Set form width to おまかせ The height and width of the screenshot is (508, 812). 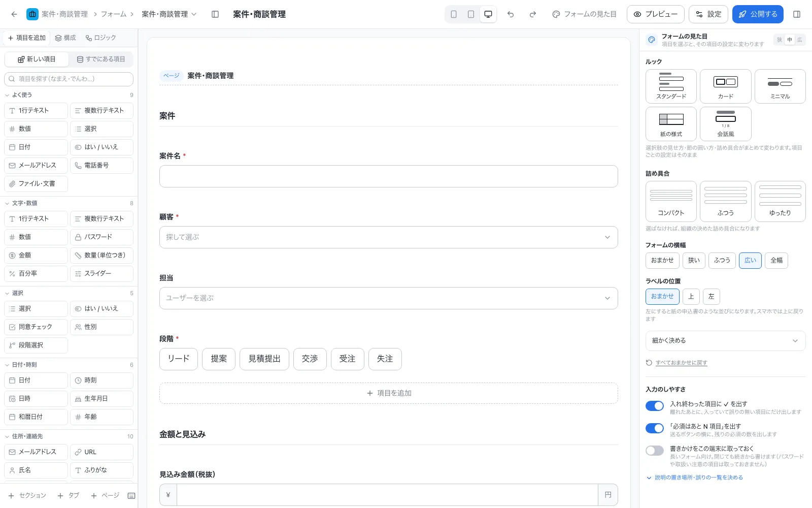pyautogui.click(x=662, y=261)
